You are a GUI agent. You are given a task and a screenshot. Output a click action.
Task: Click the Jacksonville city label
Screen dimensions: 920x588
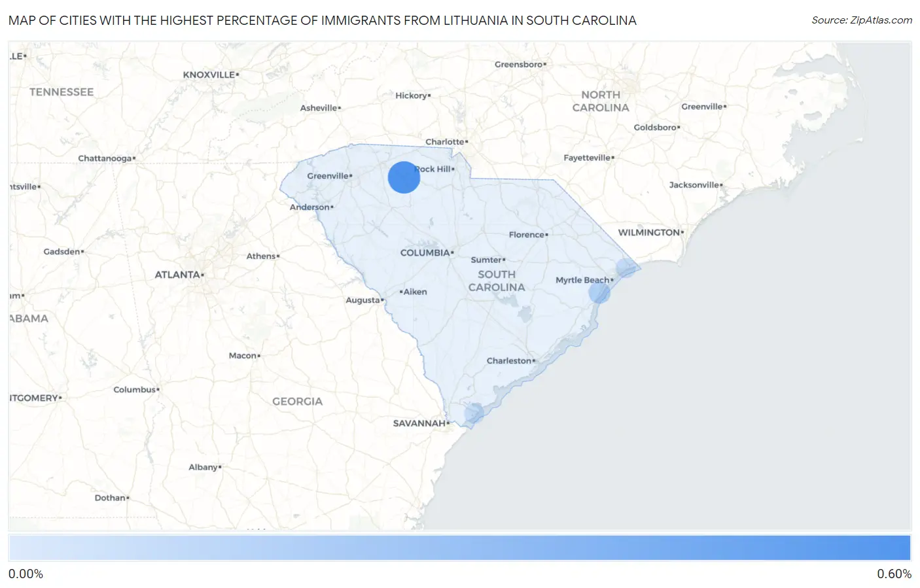[694, 185]
